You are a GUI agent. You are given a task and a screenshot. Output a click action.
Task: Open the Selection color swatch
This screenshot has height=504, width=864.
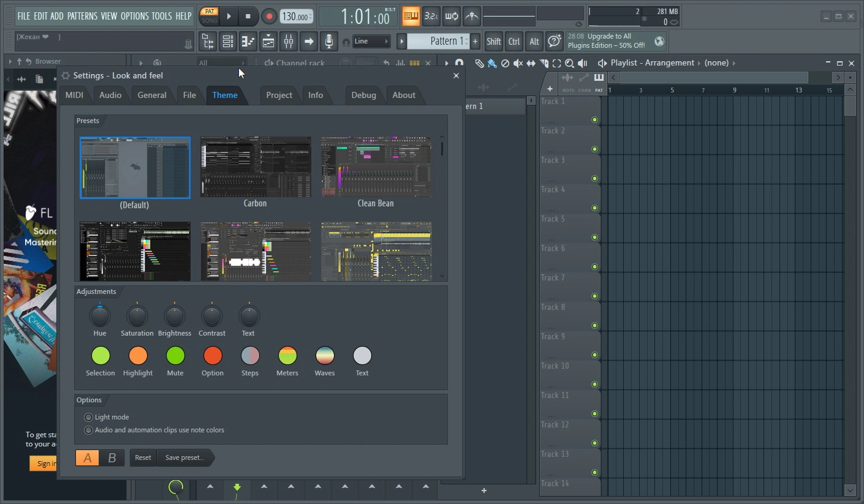(100, 355)
